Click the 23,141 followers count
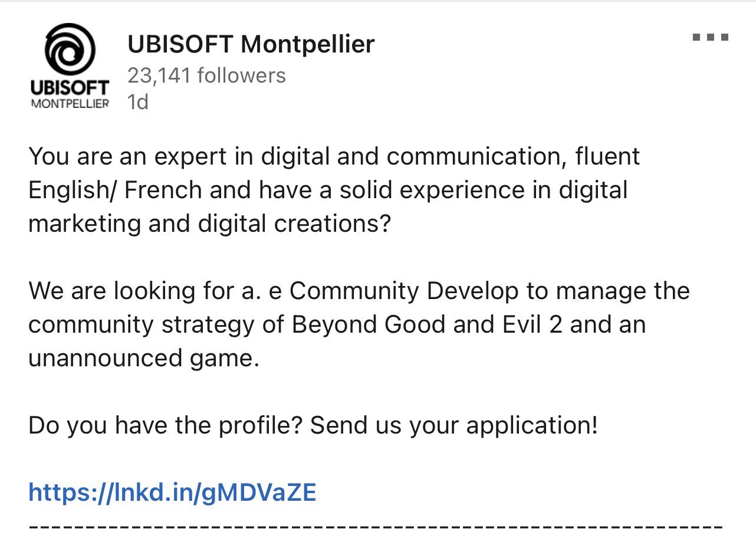Image resolution: width=756 pixels, height=558 pixels. (206, 76)
